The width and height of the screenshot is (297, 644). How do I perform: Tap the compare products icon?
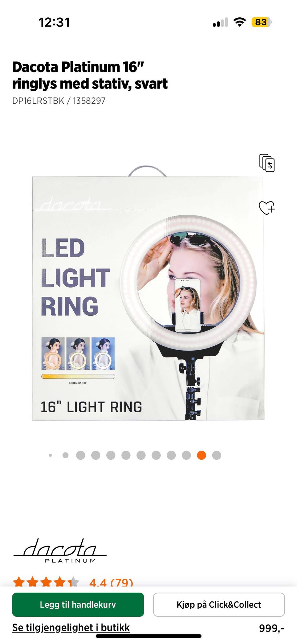[267, 163]
